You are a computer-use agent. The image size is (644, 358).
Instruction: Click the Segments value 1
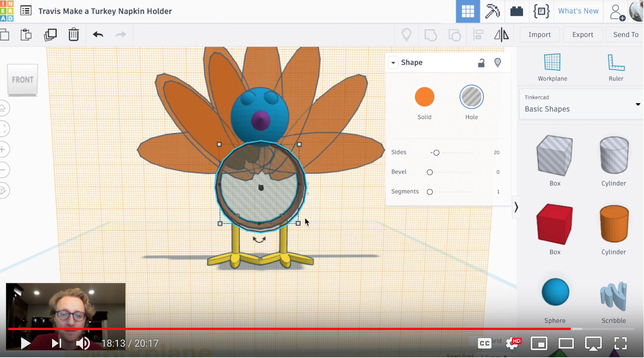pyautogui.click(x=498, y=192)
